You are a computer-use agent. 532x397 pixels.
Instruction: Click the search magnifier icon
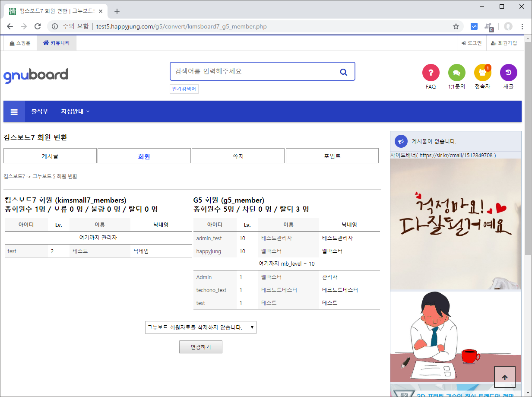[344, 72]
